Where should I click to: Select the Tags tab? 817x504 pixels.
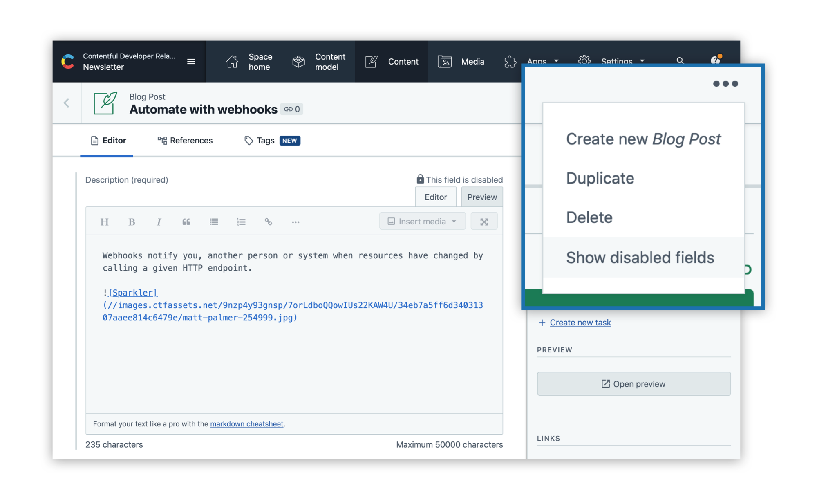pos(265,141)
